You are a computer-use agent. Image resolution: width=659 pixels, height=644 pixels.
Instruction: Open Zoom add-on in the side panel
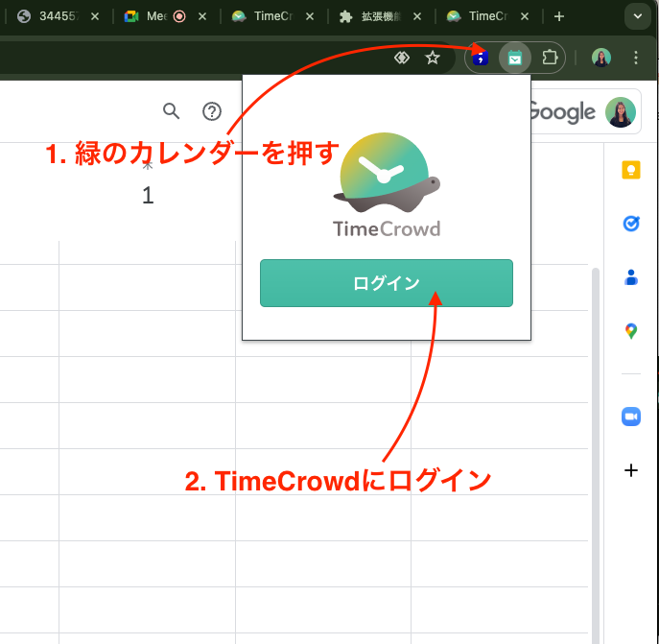tap(631, 417)
